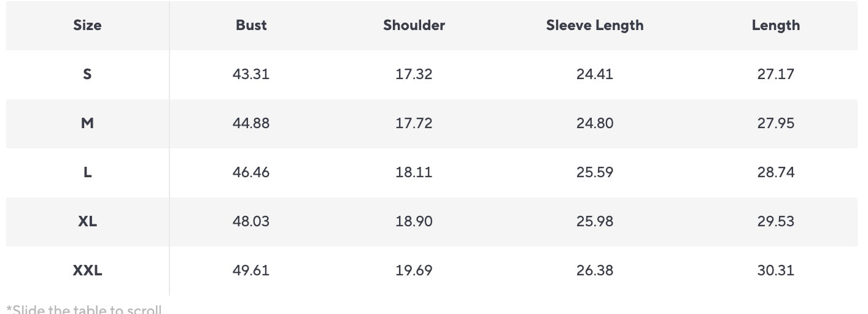The height and width of the screenshot is (314, 868).
Task: Select the Length column header
Action: 775,25
